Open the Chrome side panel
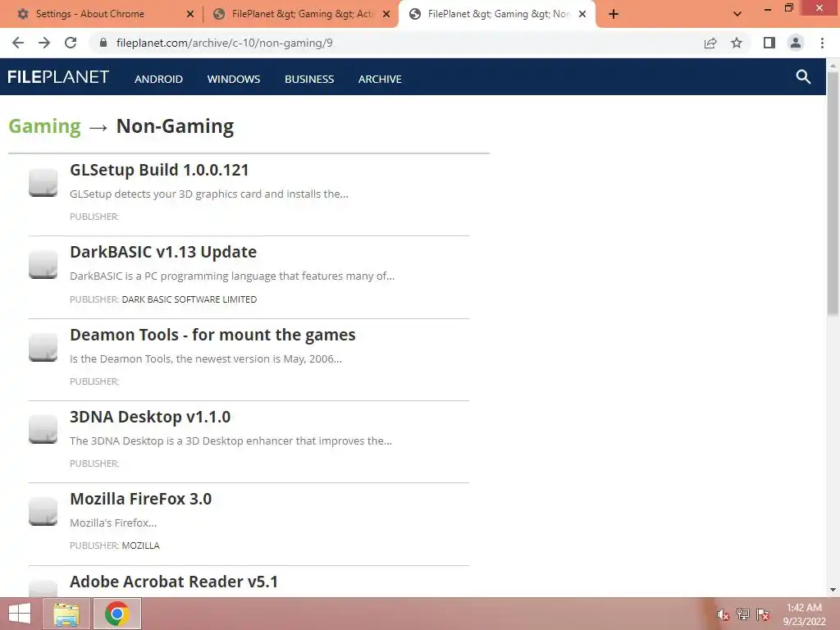This screenshot has height=630, width=840. [x=769, y=43]
